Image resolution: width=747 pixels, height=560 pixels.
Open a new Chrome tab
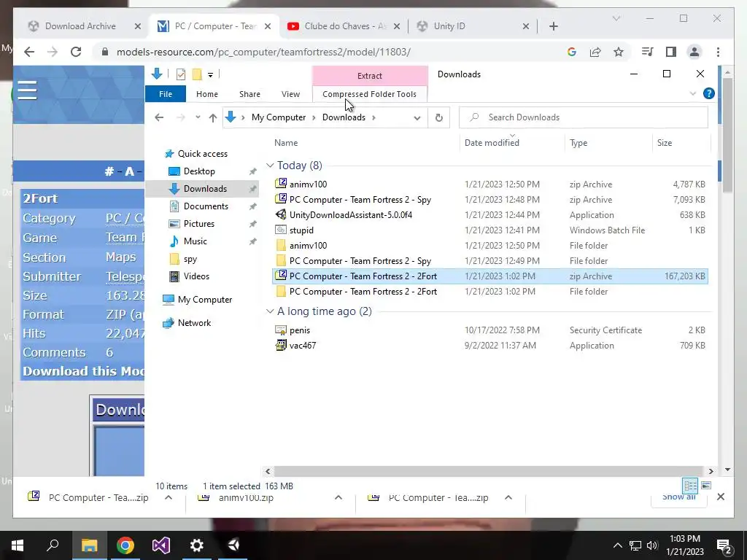pos(553,26)
